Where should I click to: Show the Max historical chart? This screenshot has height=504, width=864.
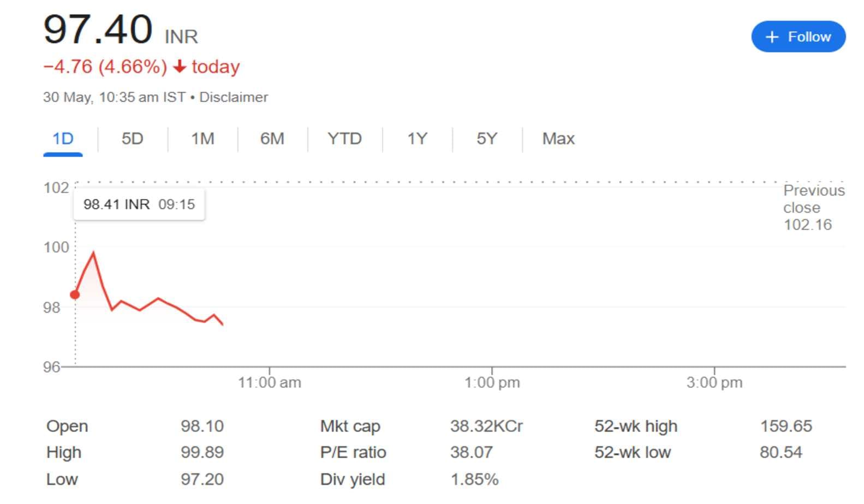tap(557, 139)
